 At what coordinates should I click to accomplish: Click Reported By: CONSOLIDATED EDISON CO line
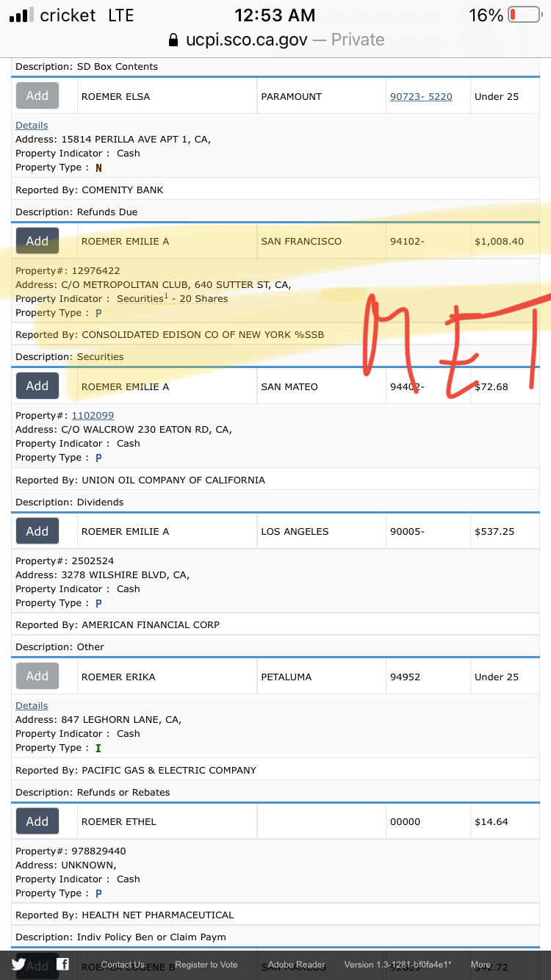click(x=170, y=335)
